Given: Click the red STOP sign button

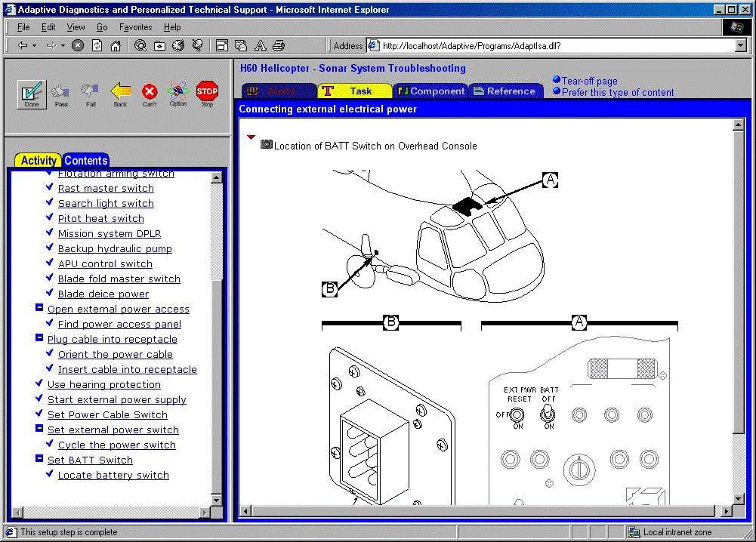Looking at the screenshot, I should [x=208, y=93].
